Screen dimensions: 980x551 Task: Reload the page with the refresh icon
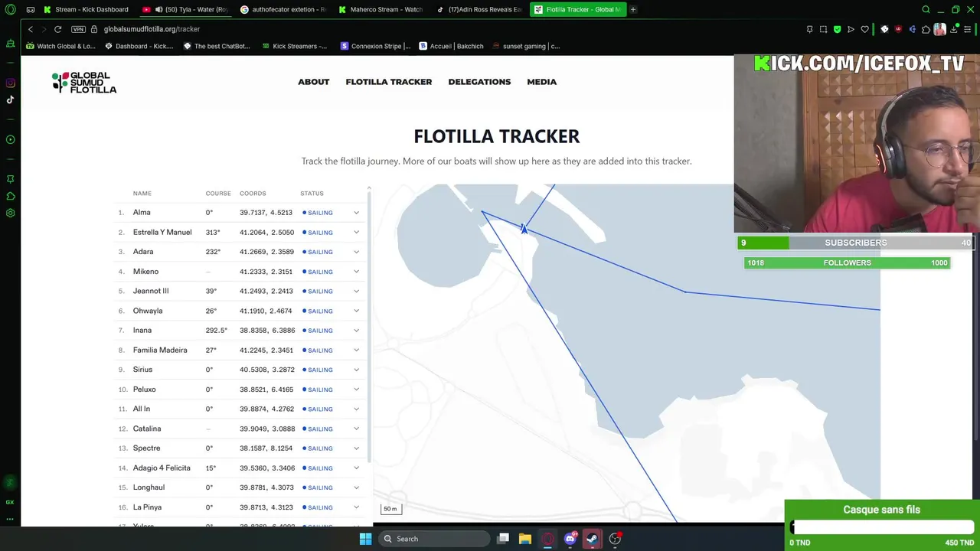[x=57, y=29]
